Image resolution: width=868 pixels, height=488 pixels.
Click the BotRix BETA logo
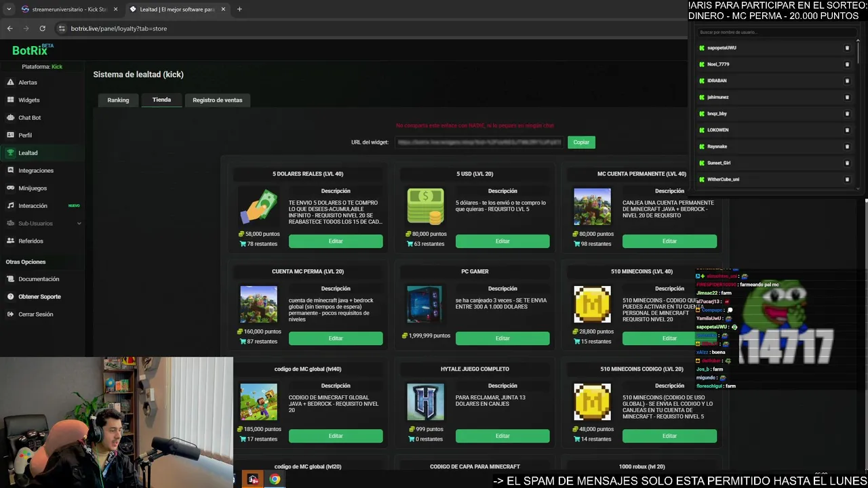tap(33, 50)
